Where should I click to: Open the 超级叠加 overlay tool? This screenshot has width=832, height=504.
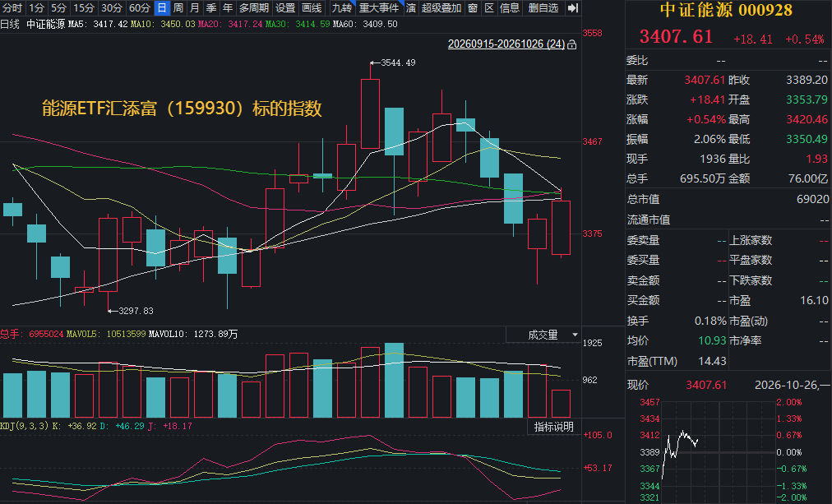(442, 8)
